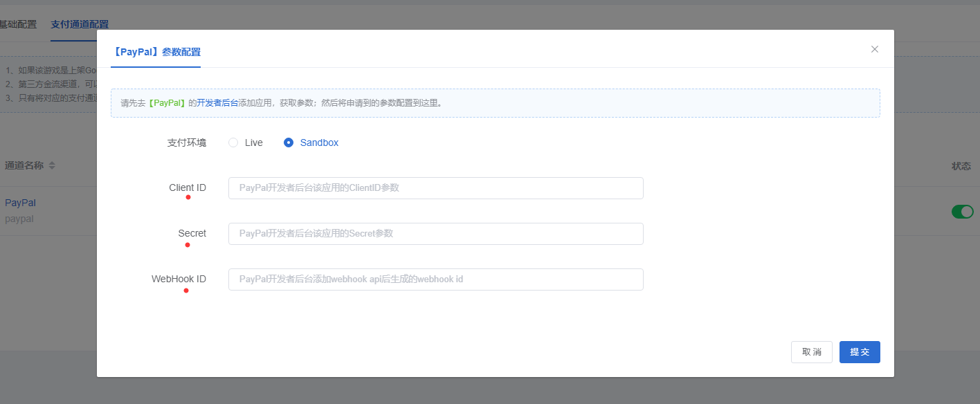Click the 支付环境 field label
The image size is (980, 404).
point(186,143)
